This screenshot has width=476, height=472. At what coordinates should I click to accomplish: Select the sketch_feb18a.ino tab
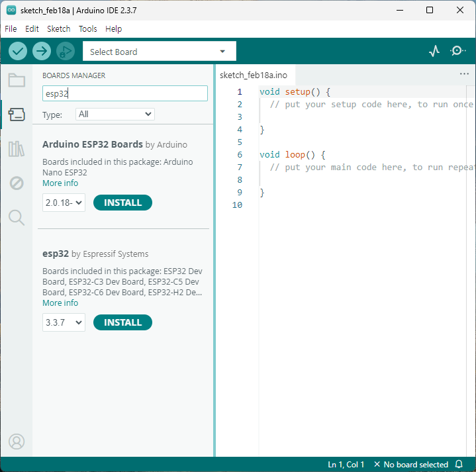pyautogui.click(x=254, y=75)
